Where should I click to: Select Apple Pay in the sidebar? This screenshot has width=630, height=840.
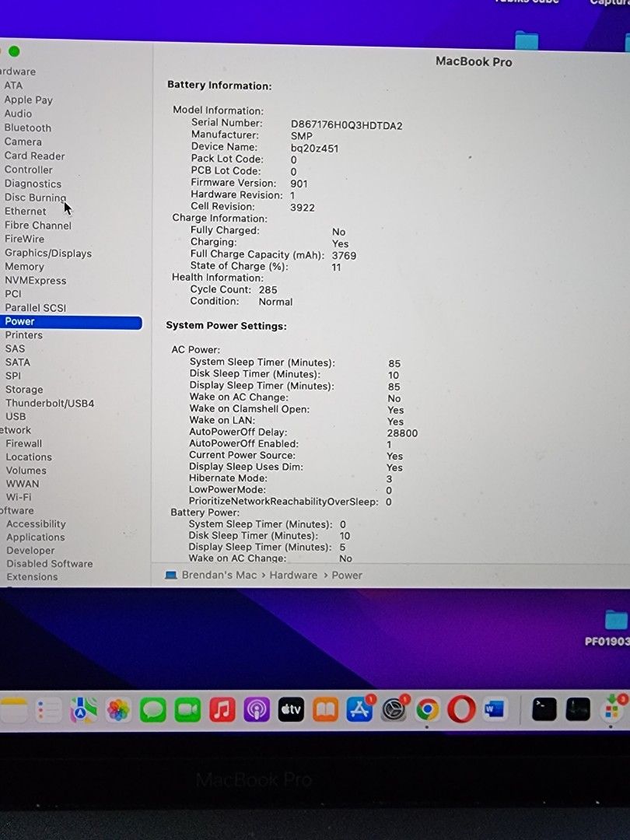pos(29,100)
